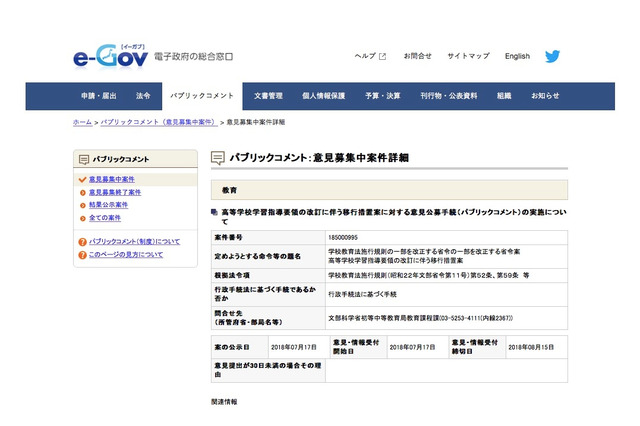Open the お知らせ navigation tab
640x426 pixels.
click(545, 96)
